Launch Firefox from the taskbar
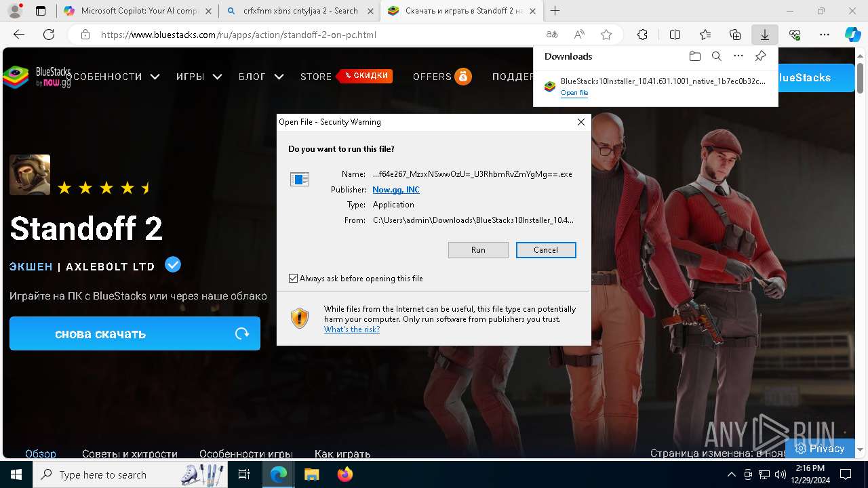This screenshot has width=868, height=488. (345, 474)
